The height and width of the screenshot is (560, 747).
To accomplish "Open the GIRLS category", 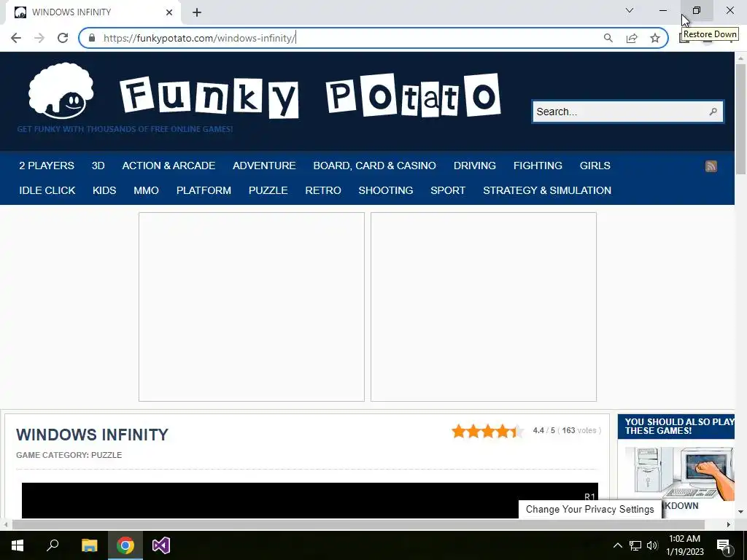I will coord(595,166).
